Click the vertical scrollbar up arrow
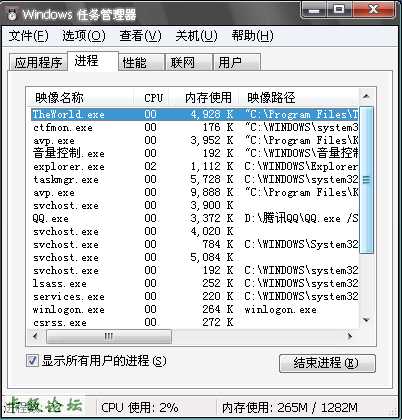Screen dimensions: 402x420 pyautogui.click(x=366, y=97)
